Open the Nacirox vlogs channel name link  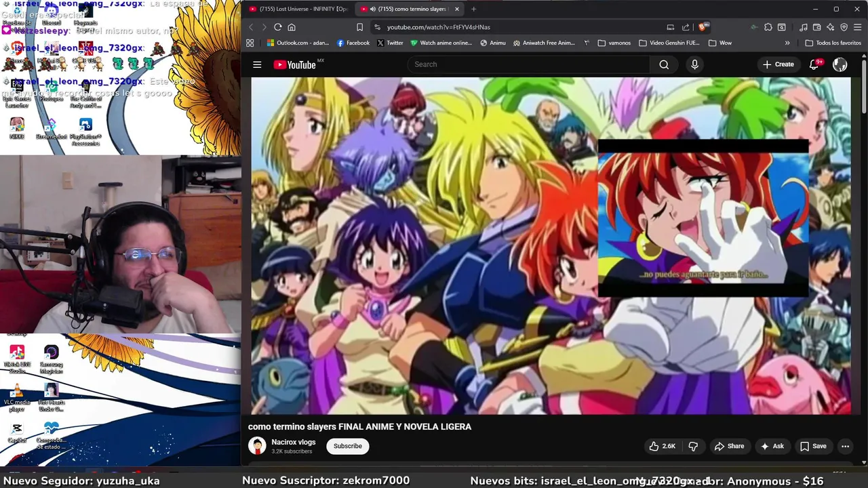click(294, 442)
